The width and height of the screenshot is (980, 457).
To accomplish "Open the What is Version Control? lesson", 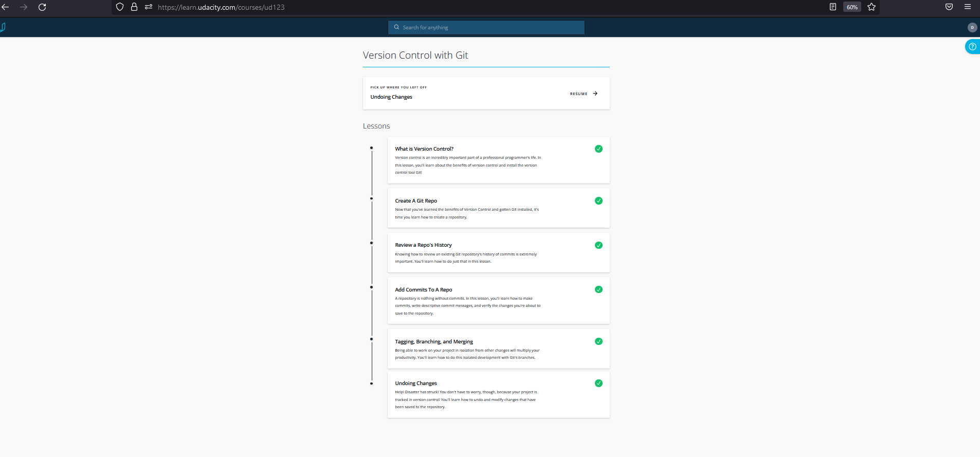I will point(424,149).
